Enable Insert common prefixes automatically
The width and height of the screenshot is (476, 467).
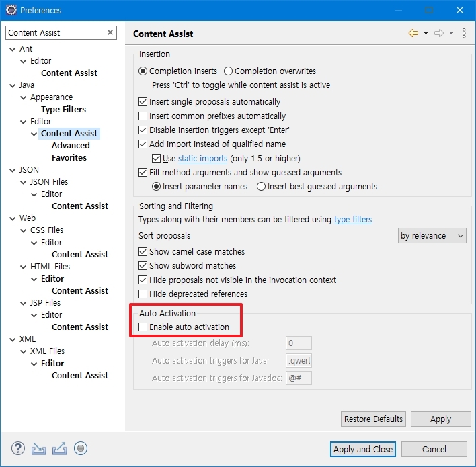[143, 116]
